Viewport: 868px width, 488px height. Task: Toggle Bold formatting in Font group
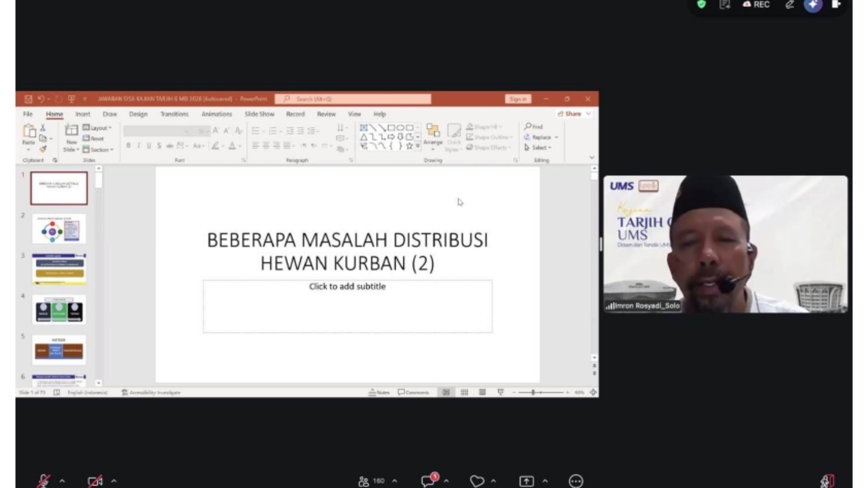pos(128,145)
